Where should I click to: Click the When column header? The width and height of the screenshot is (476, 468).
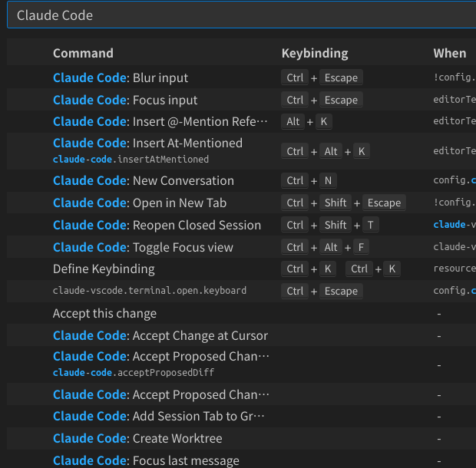coord(450,53)
